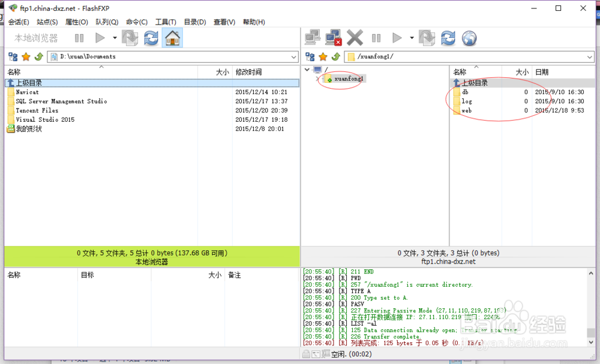The height and width of the screenshot is (364, 600).
Task: Click the local browser green status bar
Action: click(x=152, y=257)
